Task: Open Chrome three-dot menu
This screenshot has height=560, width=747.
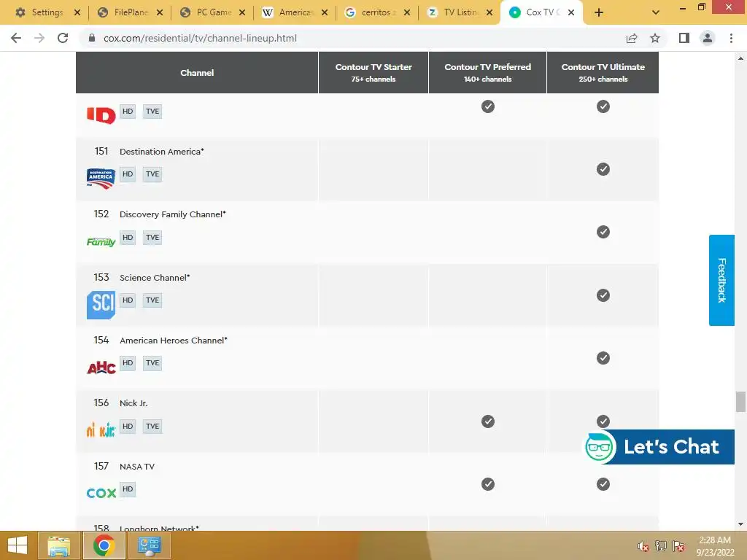Action: pyautogui.click(x=731, y=38)
